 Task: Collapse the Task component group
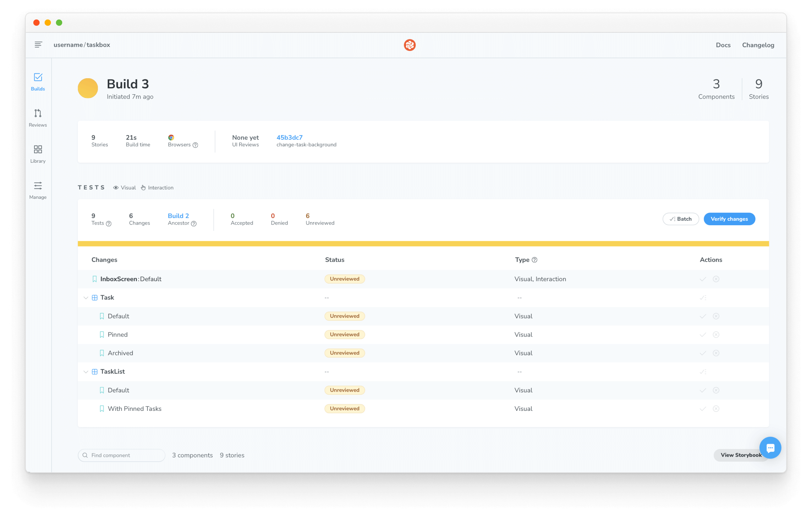point(85,297)
